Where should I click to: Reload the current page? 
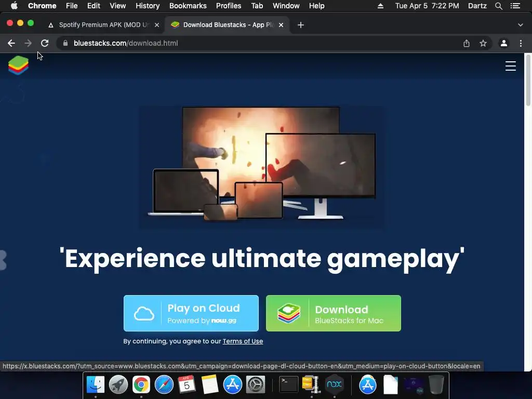point(45,43)
